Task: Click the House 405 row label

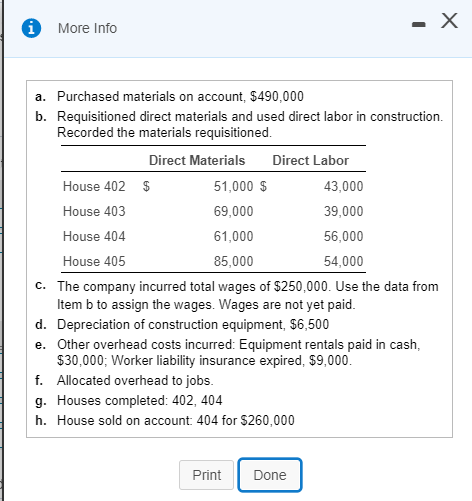Action: [94, 261]
